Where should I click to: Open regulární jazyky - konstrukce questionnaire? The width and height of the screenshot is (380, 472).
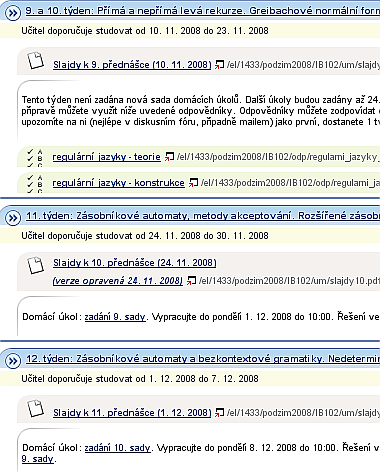pyautogui.click(x=118, y=183)
